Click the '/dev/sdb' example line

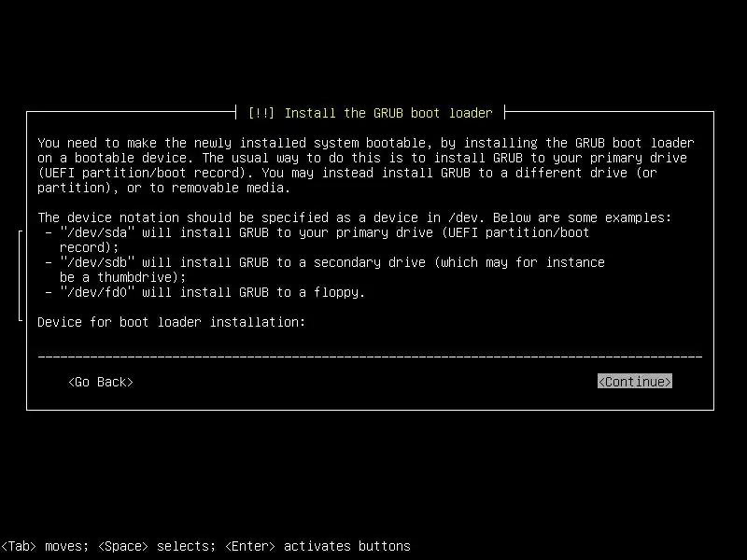click(x=325, y=262)
